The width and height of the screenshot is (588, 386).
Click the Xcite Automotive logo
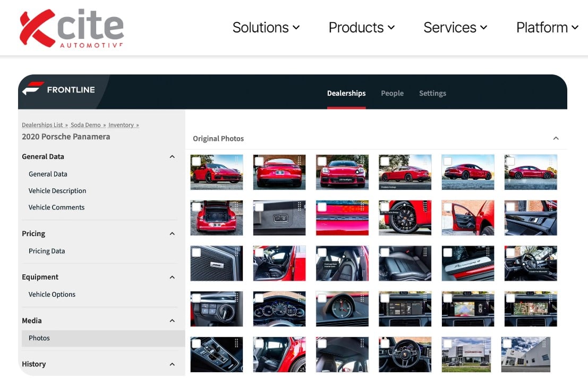click(71, 28)
